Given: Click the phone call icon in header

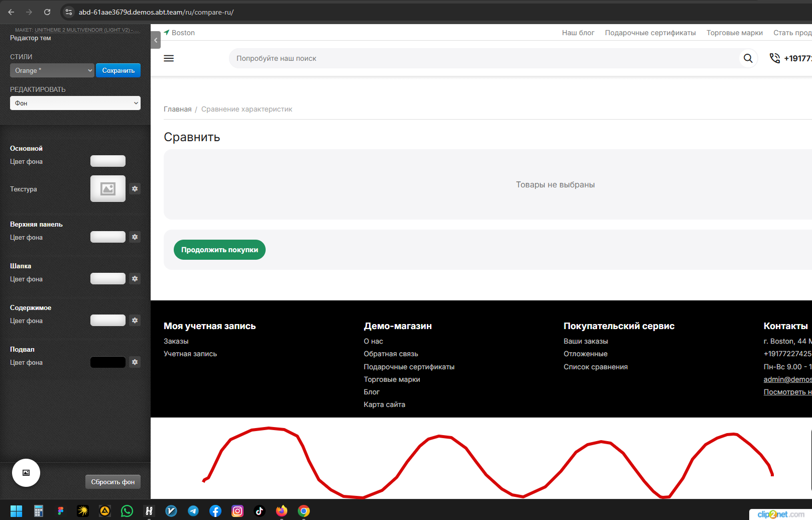Looking at the screenshot, I should pos(775,58).
